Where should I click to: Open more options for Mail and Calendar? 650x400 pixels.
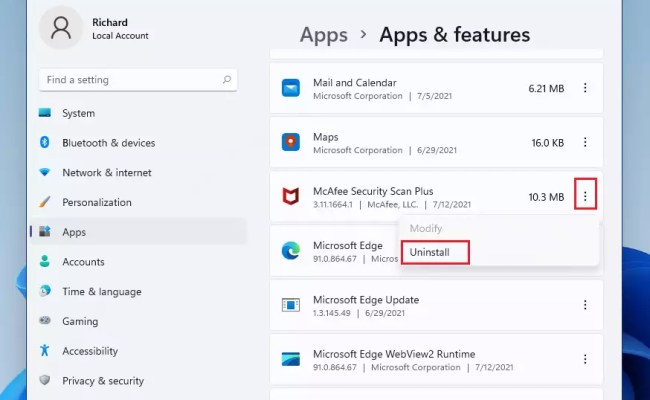tap(585, 88)
